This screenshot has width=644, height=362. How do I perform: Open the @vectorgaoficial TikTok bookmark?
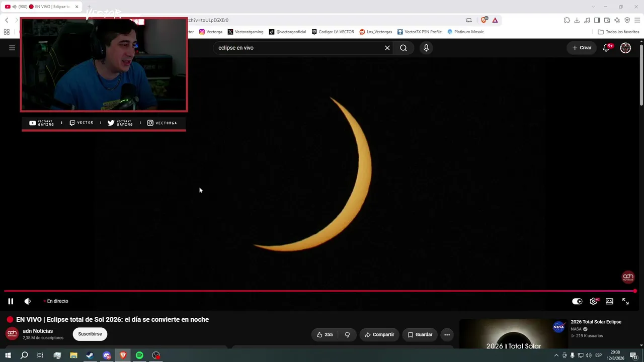(x=287, y=32)
